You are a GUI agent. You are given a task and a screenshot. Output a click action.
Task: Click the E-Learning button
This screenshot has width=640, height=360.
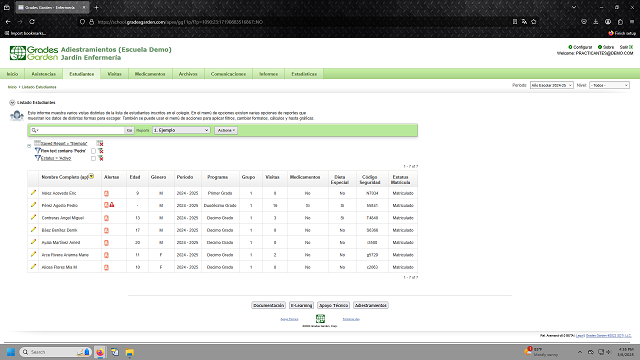[301, 305]
